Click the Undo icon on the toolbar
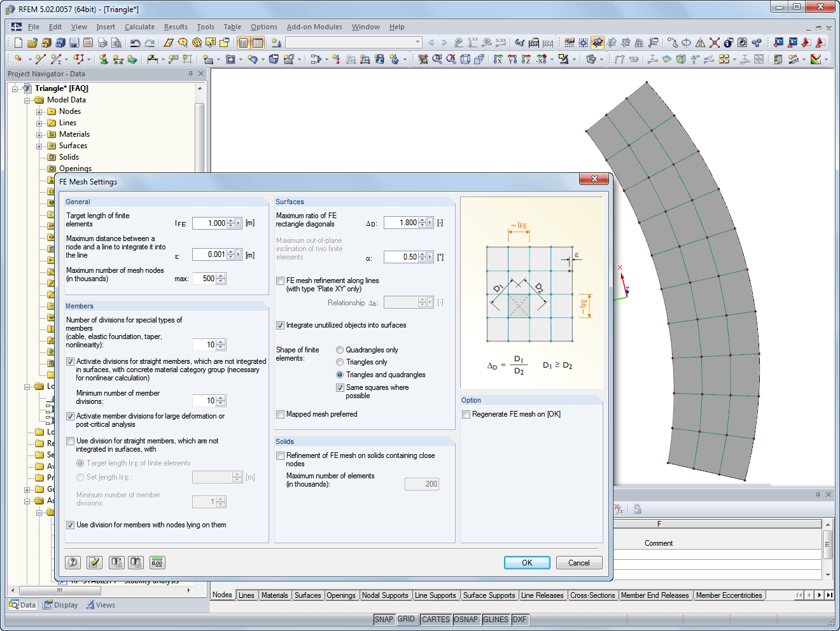This screenshot has width=840, height=631. pyautogui.click(x=136, y=43)
